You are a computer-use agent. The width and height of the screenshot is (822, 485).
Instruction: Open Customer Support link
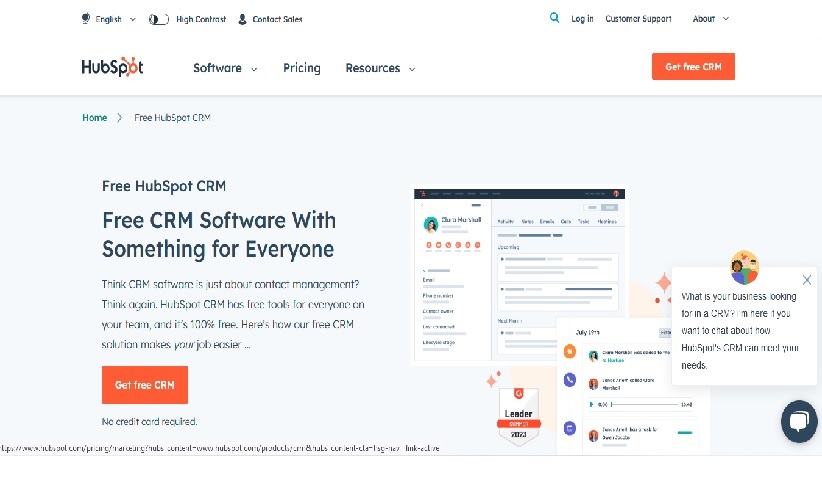point(638,19)
